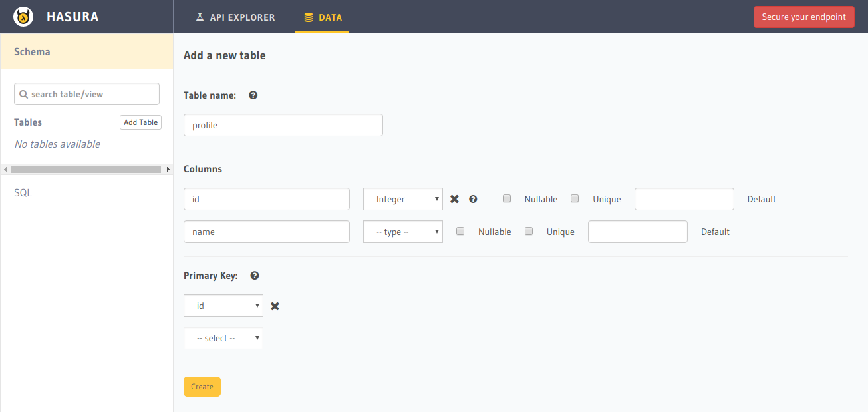Click the Hasura logo icon
Viewport: 868px width, 412px height.
pyautogui.click(x=23, y=17)
